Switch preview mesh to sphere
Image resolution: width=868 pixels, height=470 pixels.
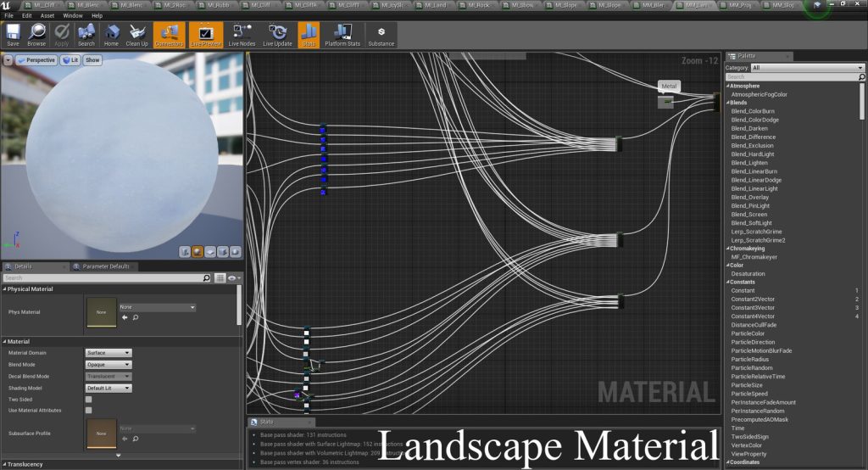[x=198, y=251]
